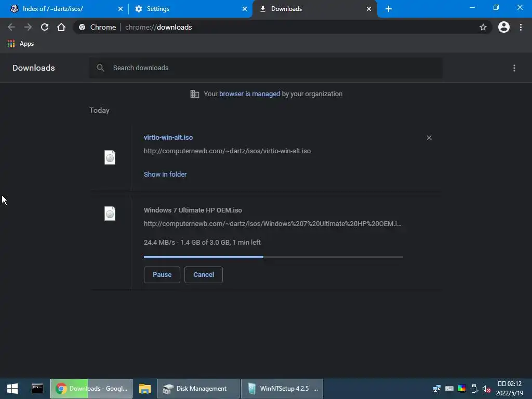
Task: Click the Windows 7 download progress bar
Action: pyautogui.click(x=273, y=257)
